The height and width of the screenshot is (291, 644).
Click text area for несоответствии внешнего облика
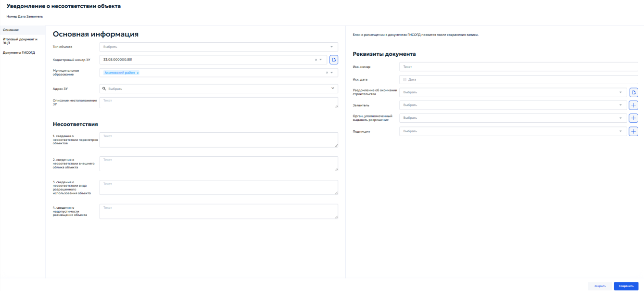coord(219,164)
